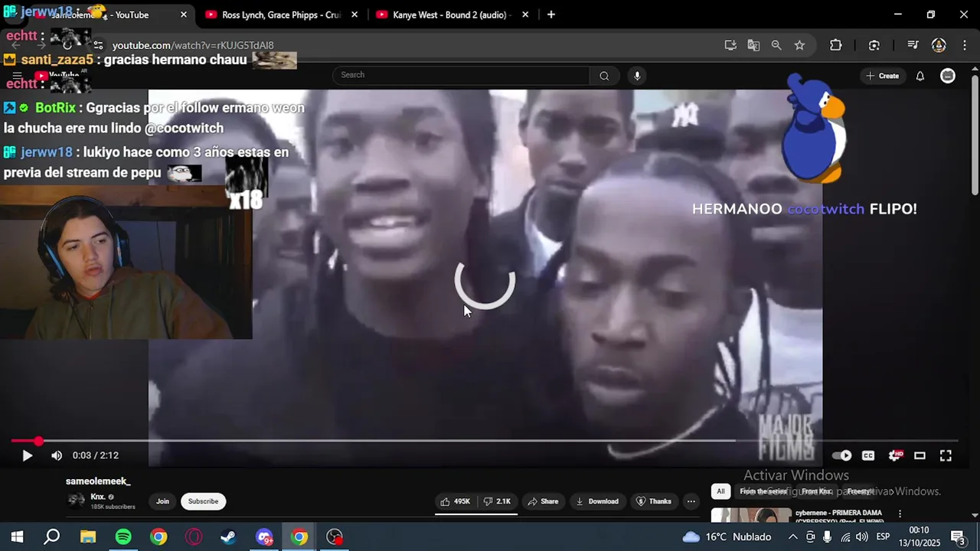Open ESP input language selector

tap(883, 537)
